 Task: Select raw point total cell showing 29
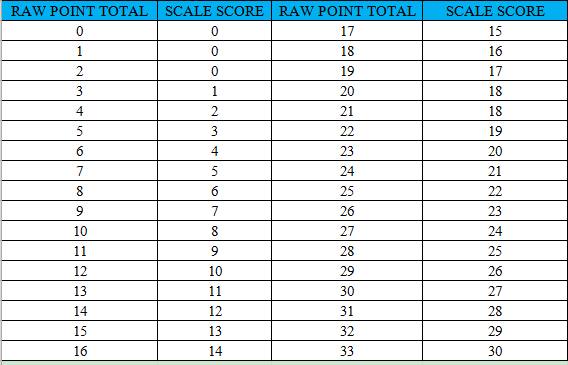[x=347, y=271]
